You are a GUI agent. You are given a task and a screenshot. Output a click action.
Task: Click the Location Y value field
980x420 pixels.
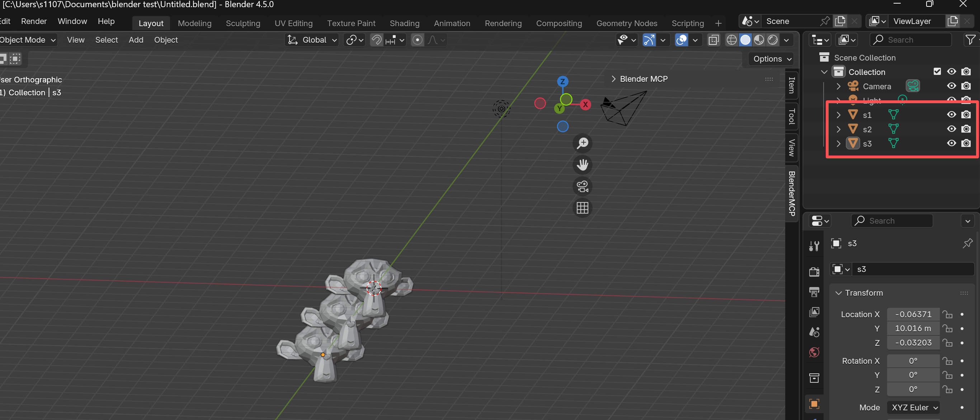(913, 328)
